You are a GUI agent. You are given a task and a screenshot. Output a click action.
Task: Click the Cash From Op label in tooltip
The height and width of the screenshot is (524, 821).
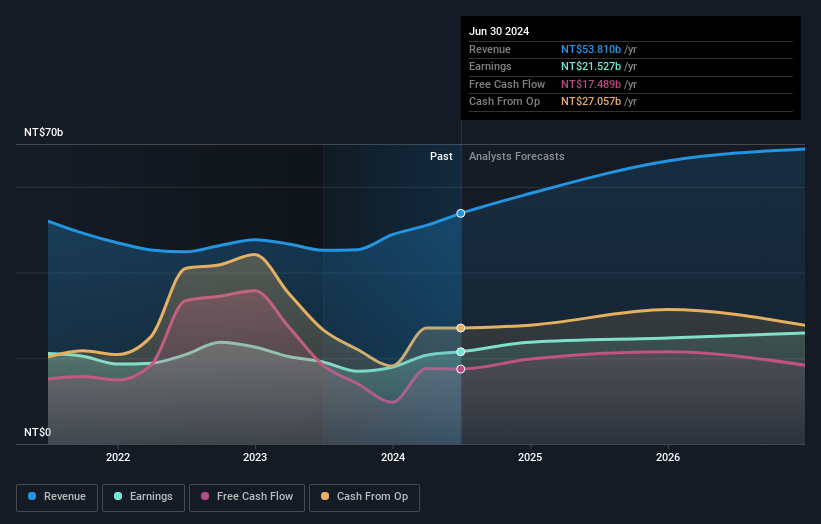click(504, 102)
